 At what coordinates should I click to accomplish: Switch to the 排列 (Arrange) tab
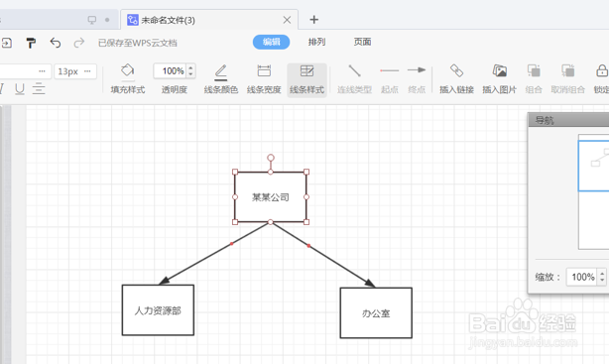coord(316,42)
